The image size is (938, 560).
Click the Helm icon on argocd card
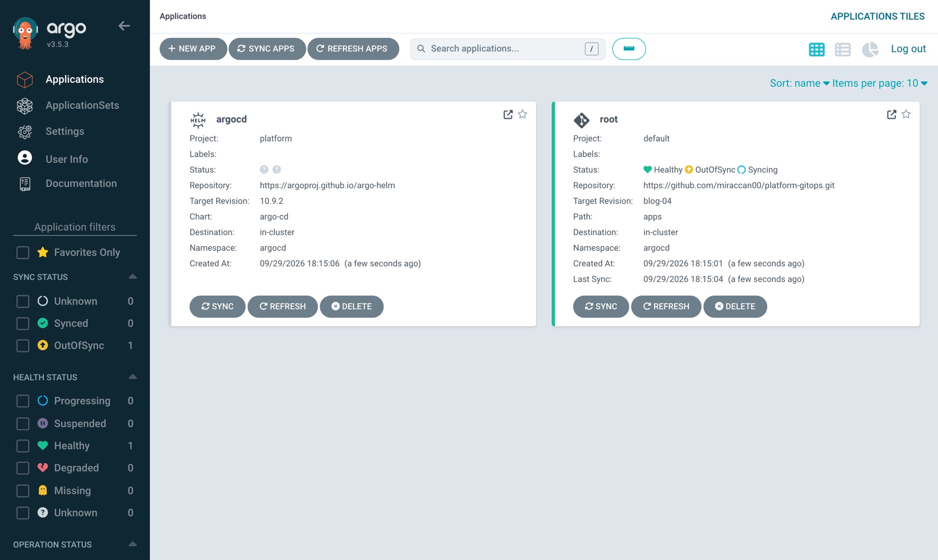[x=198, y=120]
